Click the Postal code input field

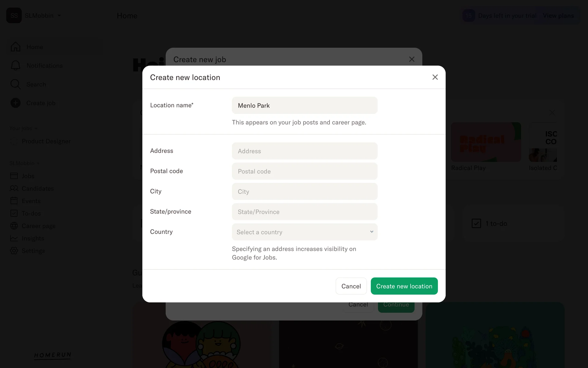(304, 171)
